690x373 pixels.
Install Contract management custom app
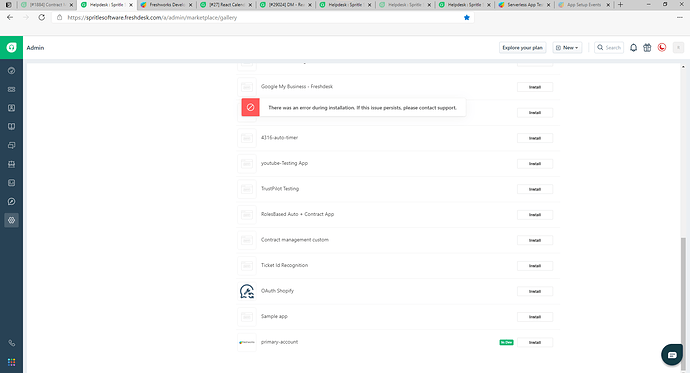tap(535, 240)
